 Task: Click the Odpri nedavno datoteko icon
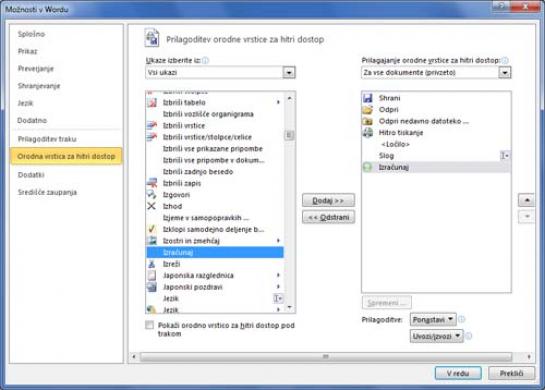368,121
